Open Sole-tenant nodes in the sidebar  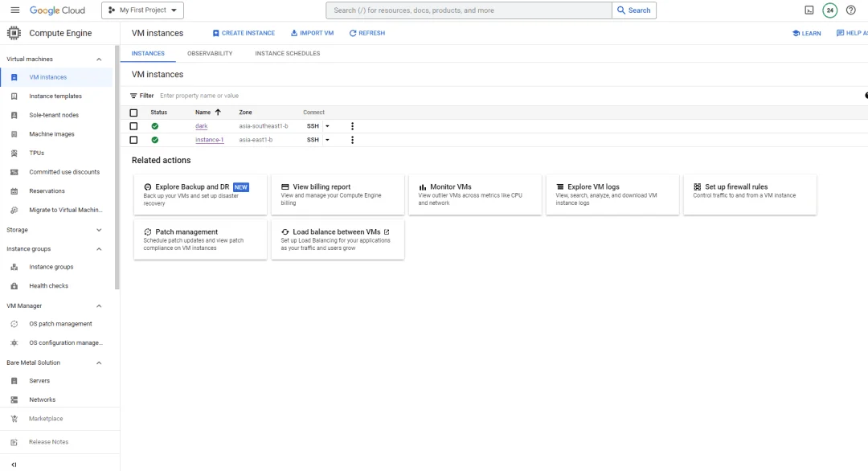[x=54, y=115]
